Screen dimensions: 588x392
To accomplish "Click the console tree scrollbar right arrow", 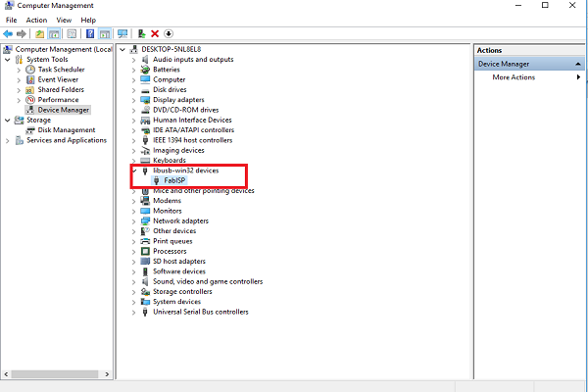I will coord(107,374).
